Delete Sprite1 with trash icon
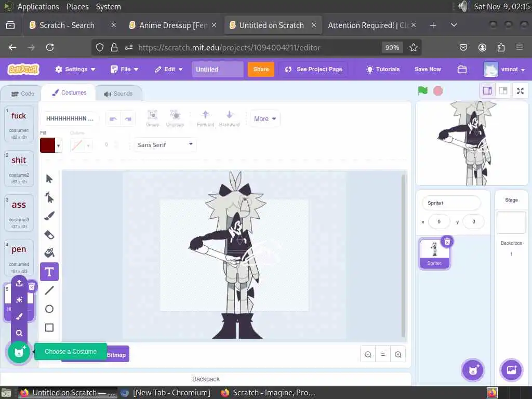 pos(447,242)
